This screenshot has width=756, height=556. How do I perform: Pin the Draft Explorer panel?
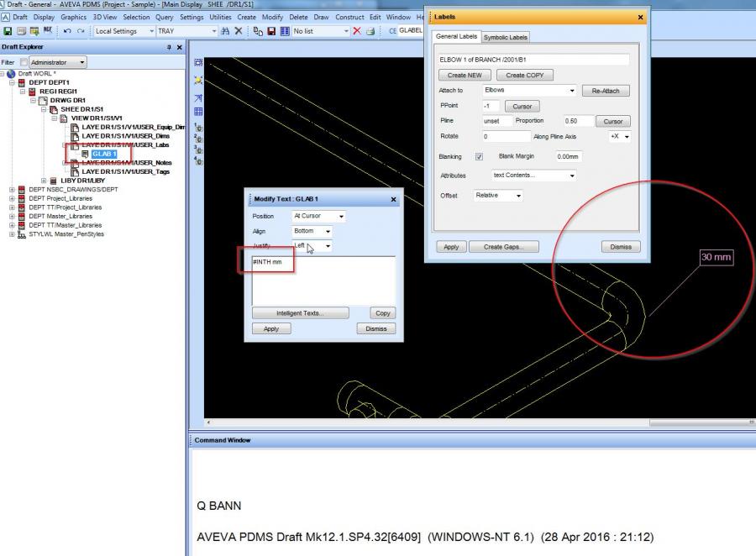(169, 47)
